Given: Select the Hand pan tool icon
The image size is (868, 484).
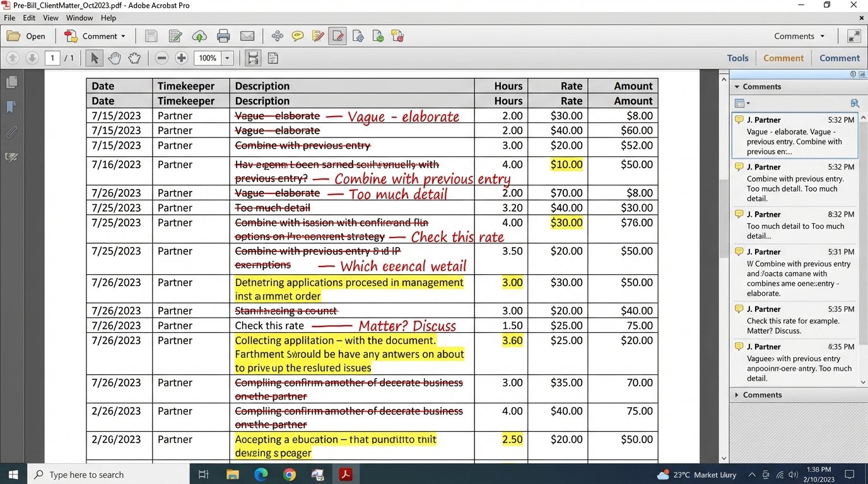Looking at the screenshot, I should click(114, 58).
